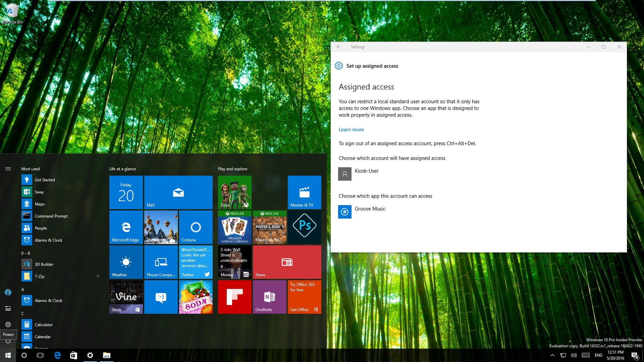Click Settings gear in Start sidebar

(x=8, y=324)
